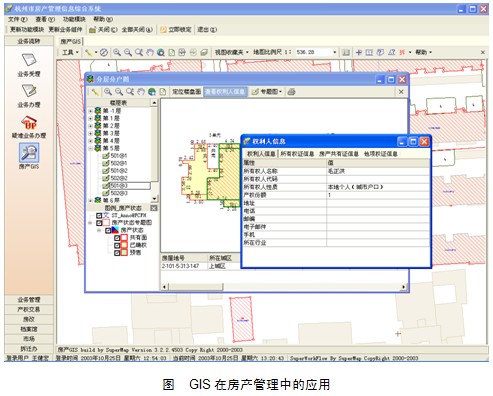This screenshot has height=396, width=493.
Task: Open the 地图比例尺 scale dropdown
Action: tap(334, 52)
